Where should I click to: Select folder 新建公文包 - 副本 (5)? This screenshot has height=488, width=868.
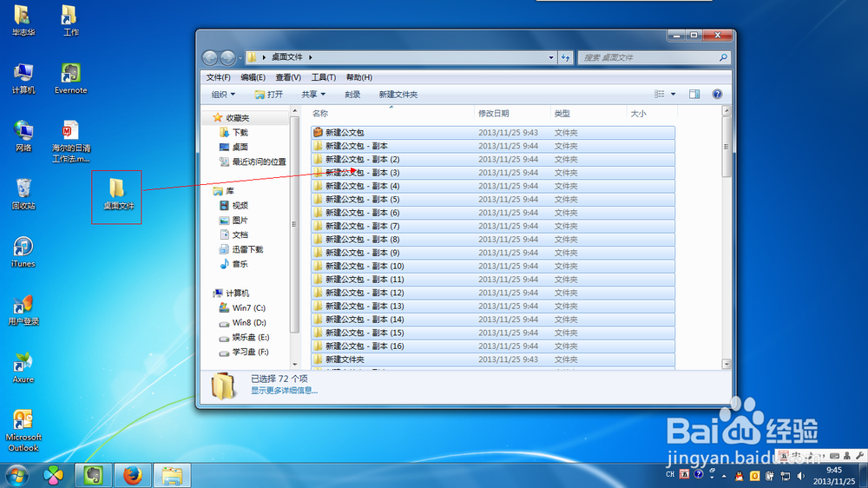coord(493,200)
